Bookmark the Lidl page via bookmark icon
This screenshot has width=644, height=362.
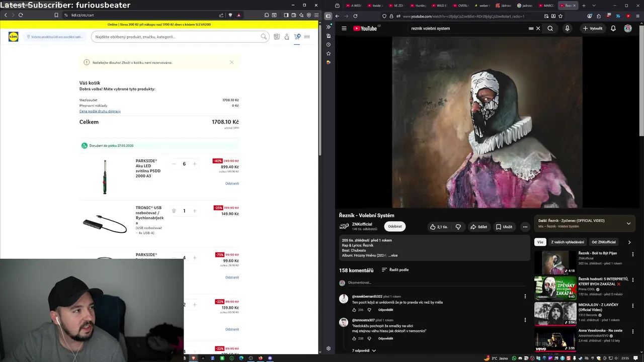[56, 15]
